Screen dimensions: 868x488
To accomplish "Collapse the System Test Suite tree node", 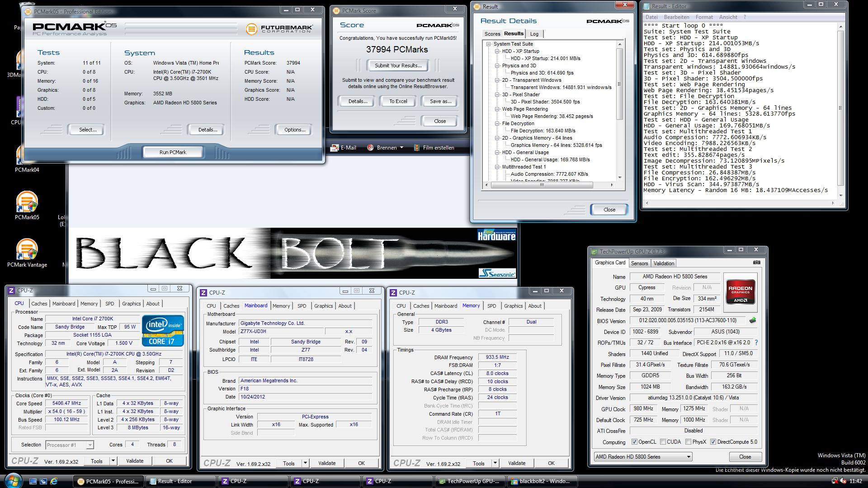I will click(489, 44).
